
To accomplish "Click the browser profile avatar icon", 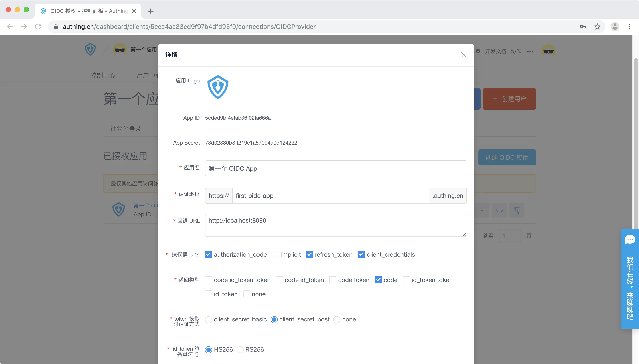I will point(615,27).
